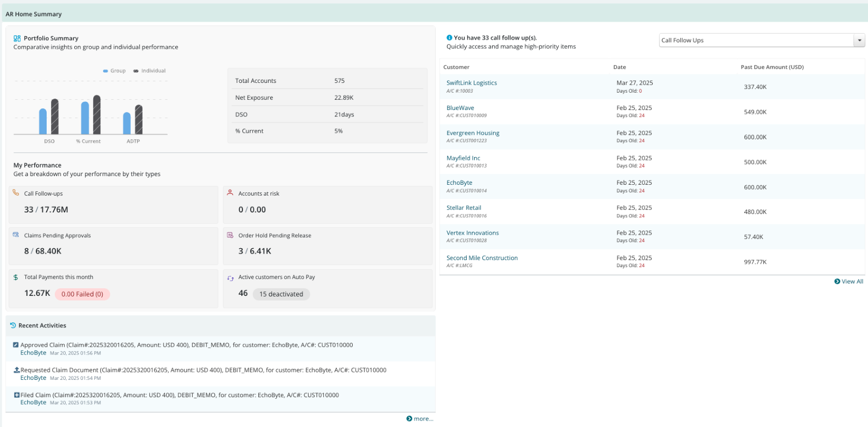The image size is (868, 427).
Task: Click the Call Follow-ups phone icon
Action: tap(16, 193)
